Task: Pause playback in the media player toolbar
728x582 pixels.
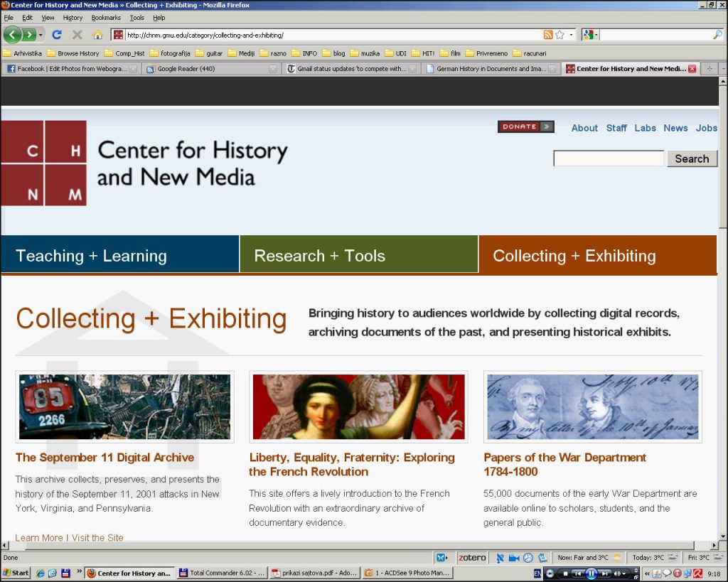Action: tap(591, 573)
